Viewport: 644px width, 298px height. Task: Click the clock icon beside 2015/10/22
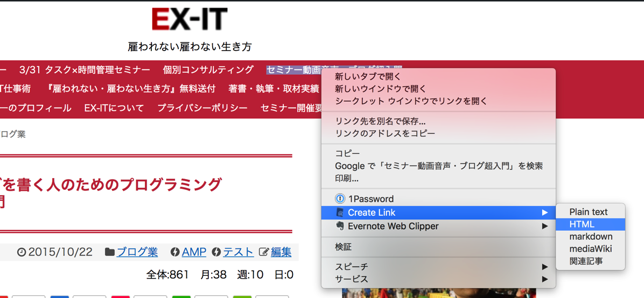(x=22, y=252)
